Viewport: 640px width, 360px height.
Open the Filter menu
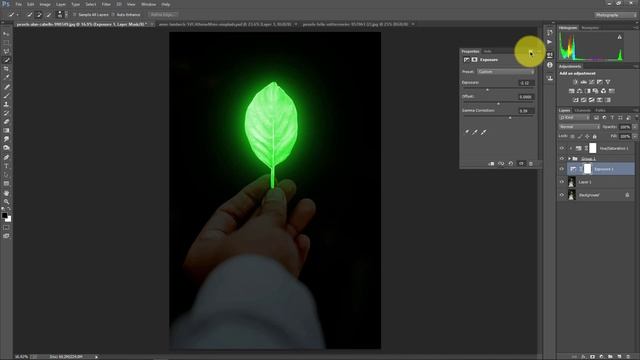106,4
